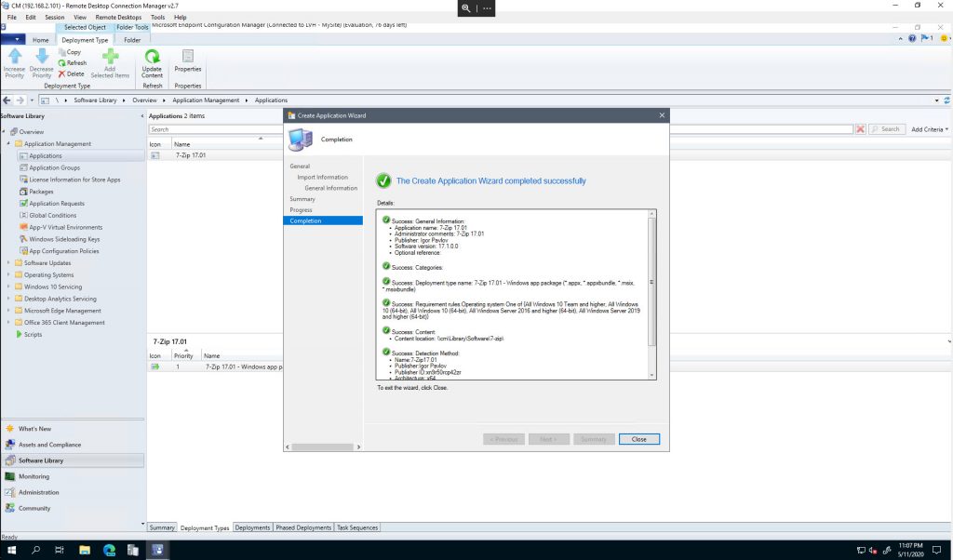The width and height of the screenshot is (953, 560).
Task: Open the Add Criteria dropdown
Action: [x=930, y=129]
